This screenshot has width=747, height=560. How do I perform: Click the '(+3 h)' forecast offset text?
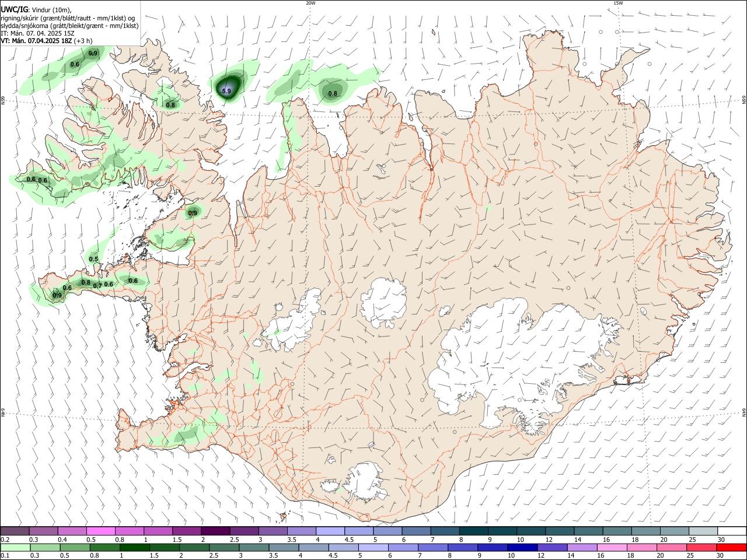click(x=83, y=41)
